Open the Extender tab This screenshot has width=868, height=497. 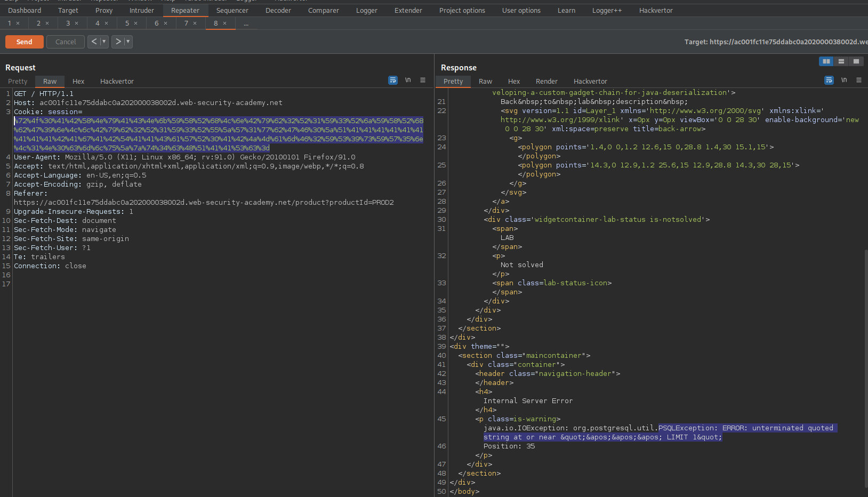click(408, 10)
